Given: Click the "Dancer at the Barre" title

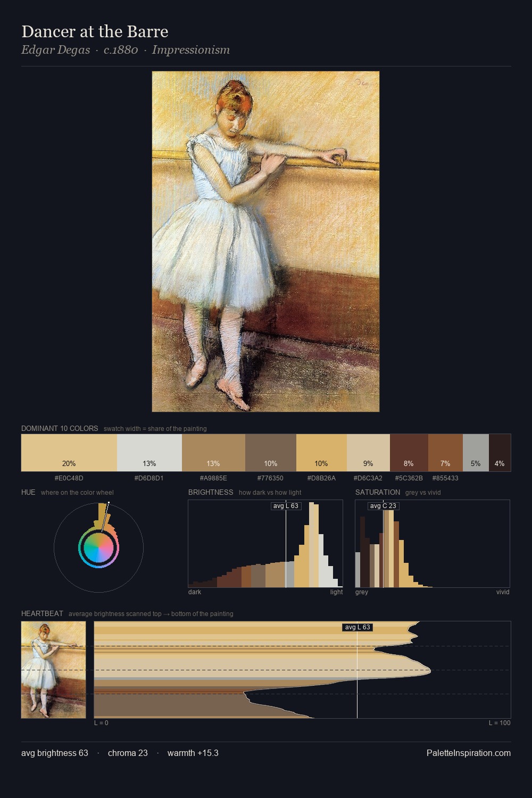Looking at the screenshot, I should point(95,31).
